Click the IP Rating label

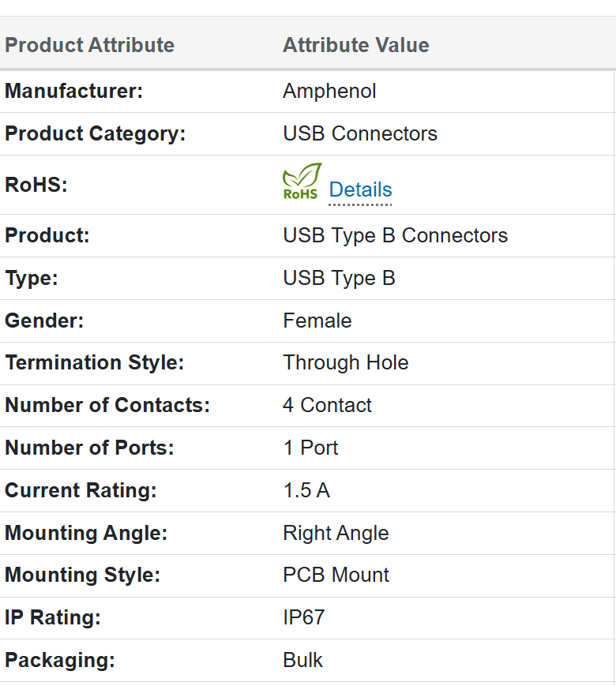click(52, 617)
